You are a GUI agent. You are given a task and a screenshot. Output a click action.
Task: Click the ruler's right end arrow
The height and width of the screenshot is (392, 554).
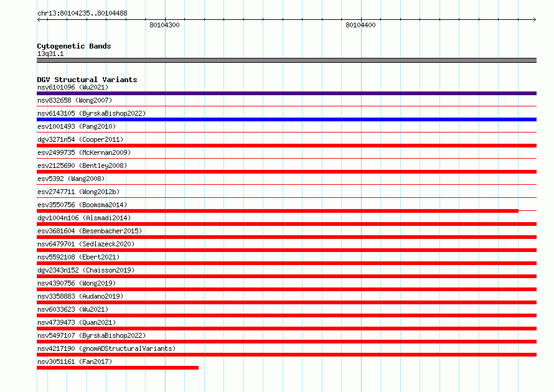[x=535, y=19]
